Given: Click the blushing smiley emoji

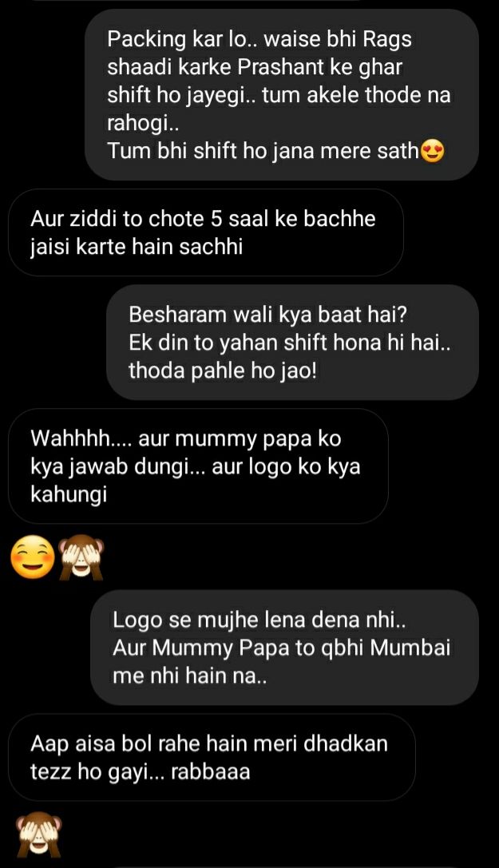Looking at the screenshot, I should click(x=34, y=558).
